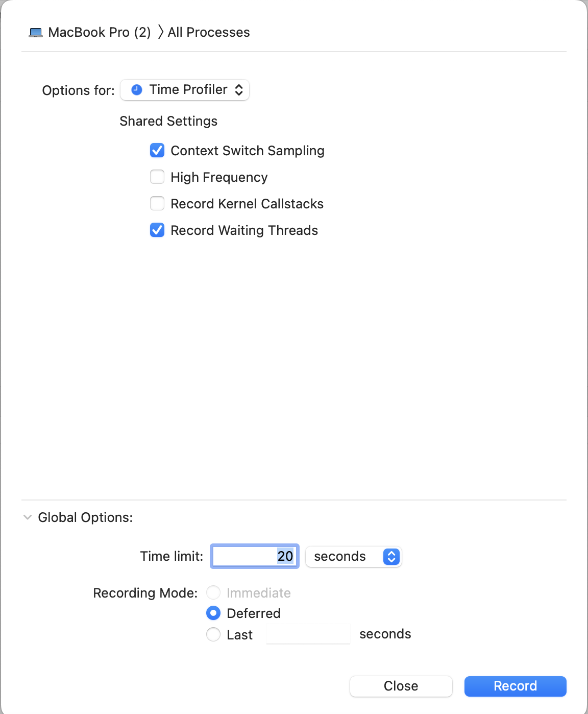
Task: Click the Time limit input field
Action: point(255,556)
